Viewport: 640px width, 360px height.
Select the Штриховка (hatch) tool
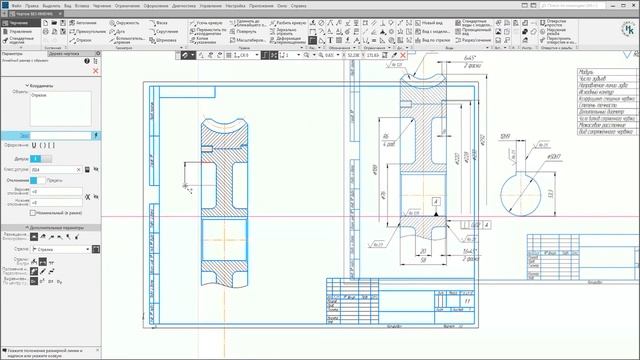pos(162,40)
